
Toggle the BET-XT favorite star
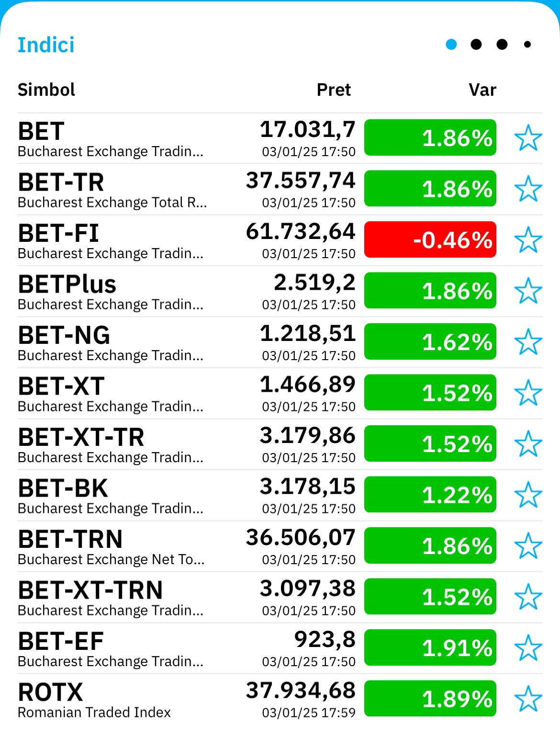(x=528, y=393)
